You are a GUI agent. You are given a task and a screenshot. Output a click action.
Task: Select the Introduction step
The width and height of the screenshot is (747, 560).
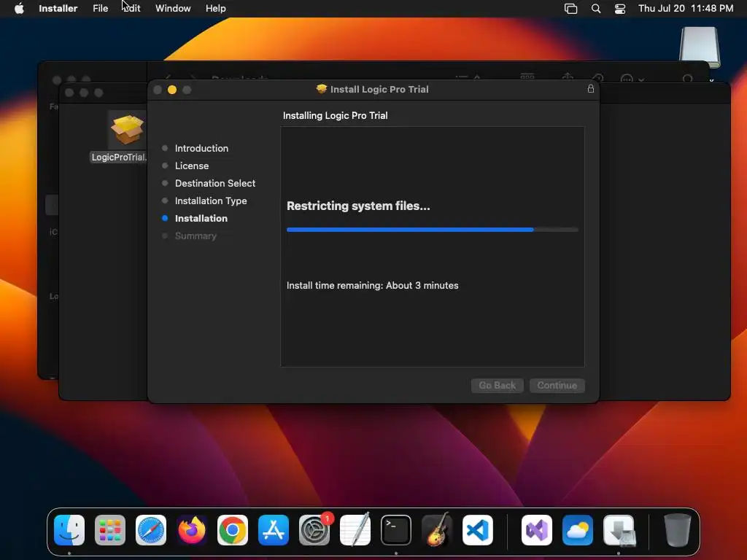click(x=201, y=148)
